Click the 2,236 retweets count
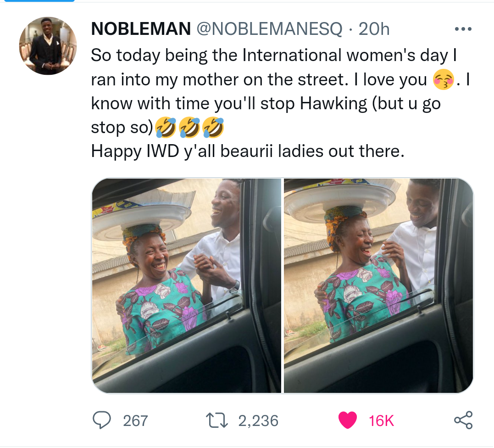 click(258, 420)
